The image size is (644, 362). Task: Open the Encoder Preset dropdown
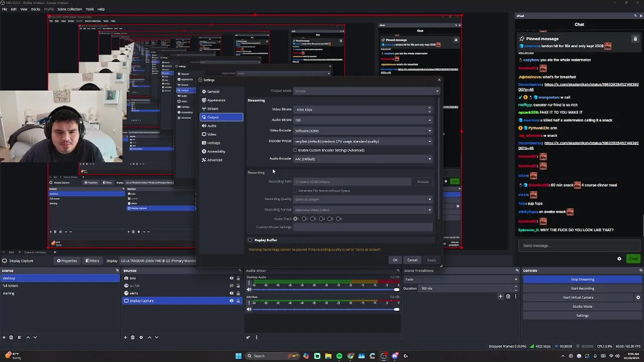[363, 141]
